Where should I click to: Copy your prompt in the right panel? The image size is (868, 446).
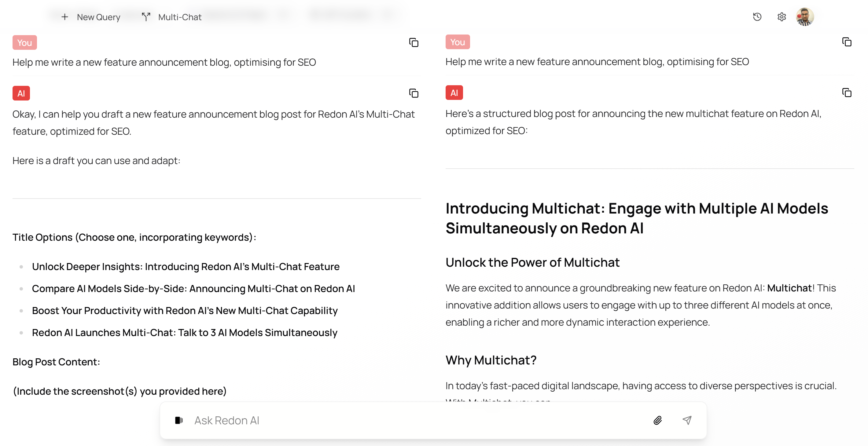847,42
